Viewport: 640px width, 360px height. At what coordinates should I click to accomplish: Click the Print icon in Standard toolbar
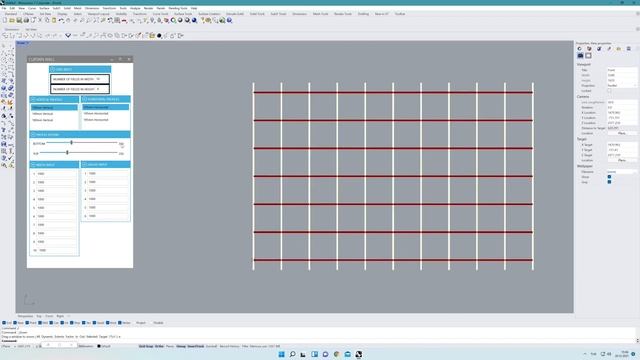[x=26, y=20]
